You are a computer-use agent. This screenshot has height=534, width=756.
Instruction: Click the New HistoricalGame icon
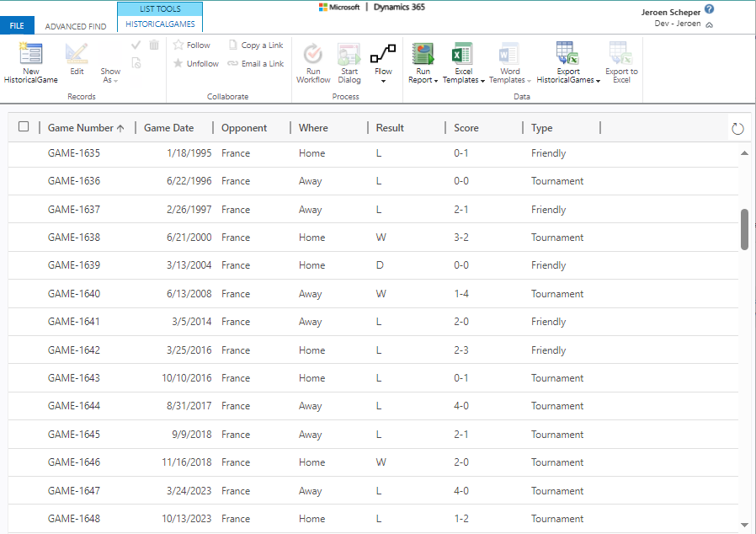pos(30,54)
